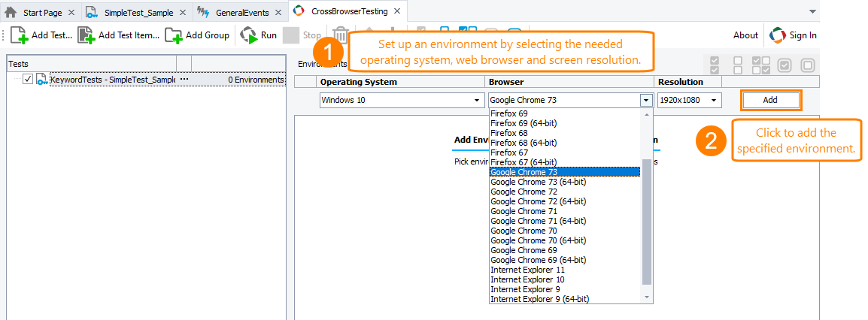Close the CrossBrowserTesting tab

396,11
